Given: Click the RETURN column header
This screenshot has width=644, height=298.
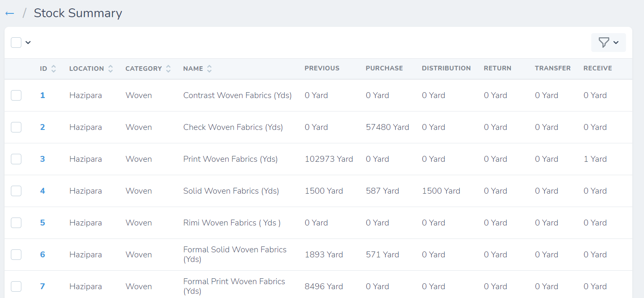Looking at the screenshot, I should click(497, 68).
